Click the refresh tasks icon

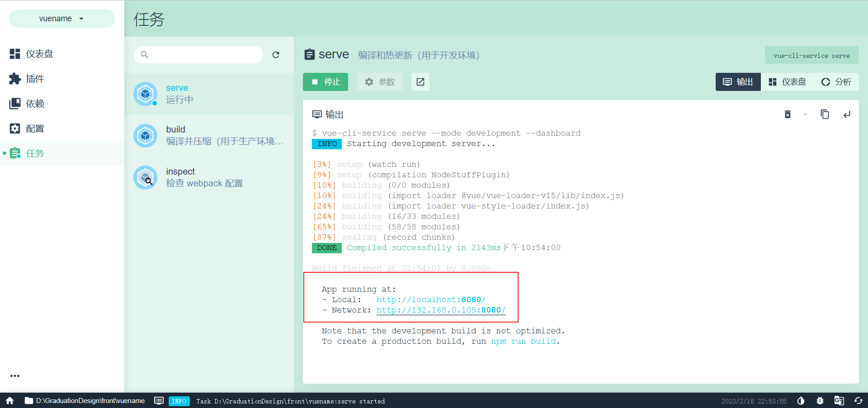[276, 55]
